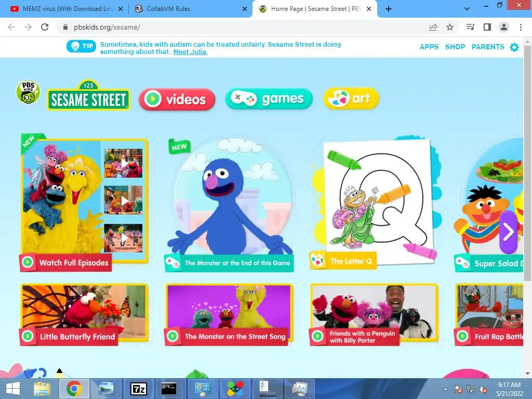Close the MEMZ virus tab
Viewport: 532px width, 399px height.
pos(120,9)
